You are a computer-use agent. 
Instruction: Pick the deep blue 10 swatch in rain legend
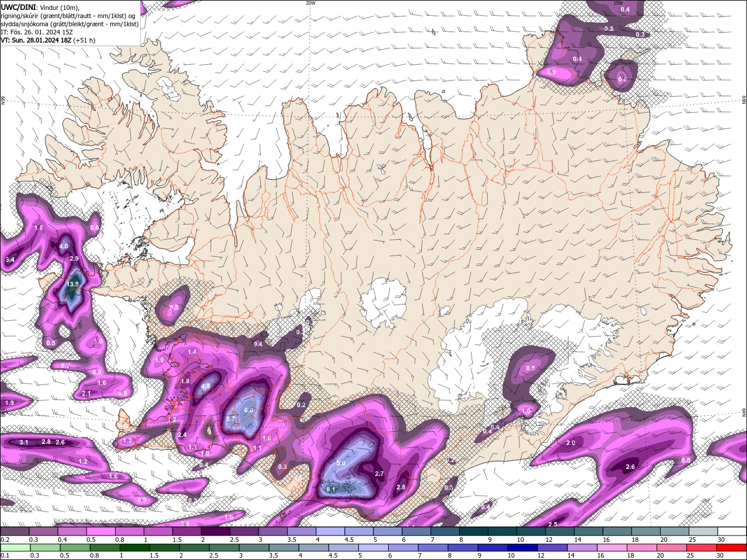click(523, 548)
